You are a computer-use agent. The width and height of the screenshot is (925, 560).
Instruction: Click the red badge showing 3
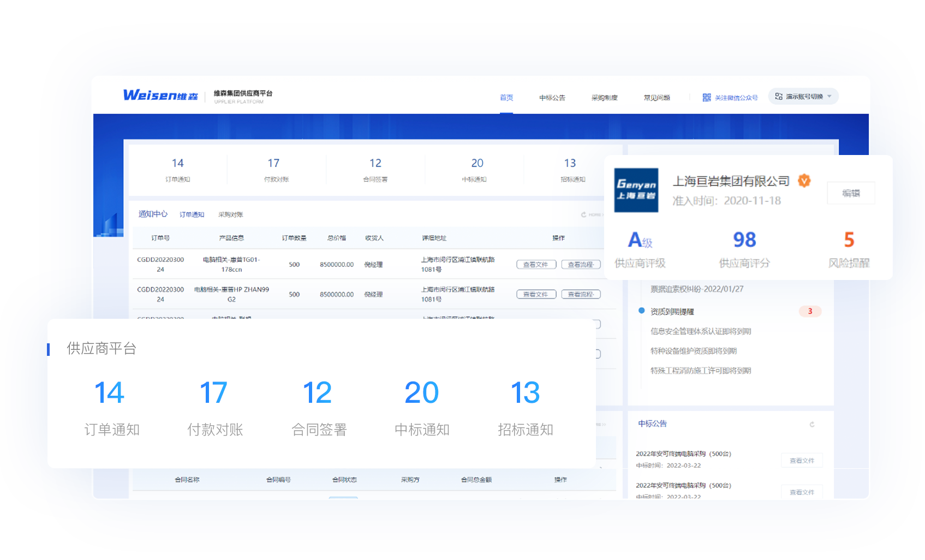pyautogui.click(x=810, y=311)
